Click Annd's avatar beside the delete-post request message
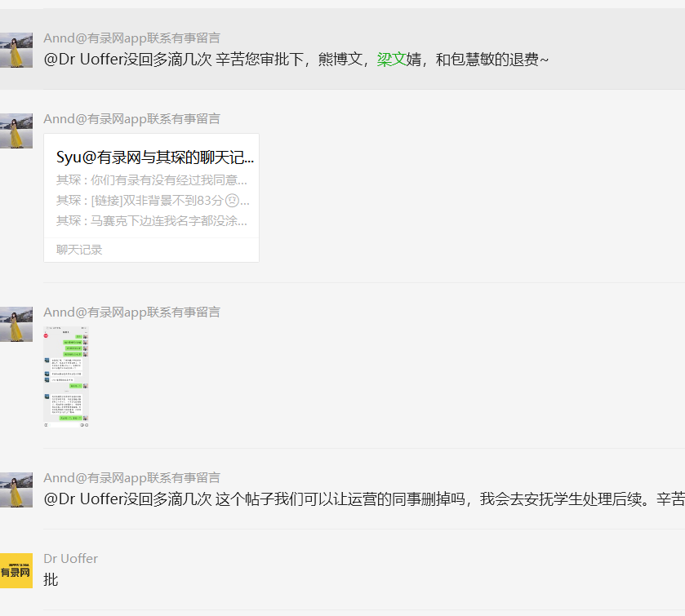The height and width of the screenshot is (616, 685). coord(16,490)
